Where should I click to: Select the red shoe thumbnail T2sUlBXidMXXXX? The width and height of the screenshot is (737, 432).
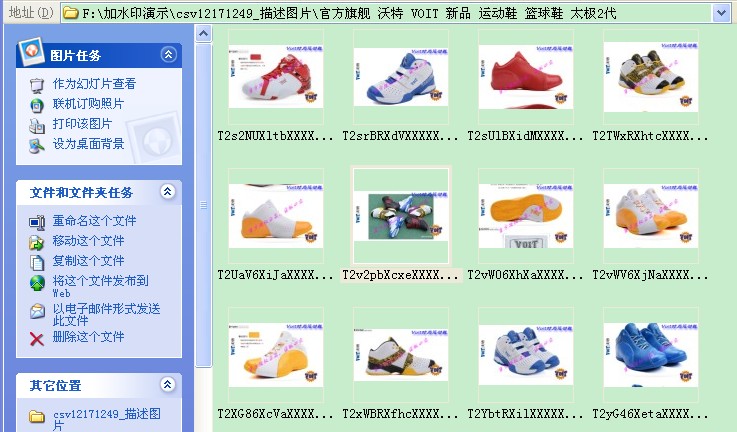click(525, 77)
